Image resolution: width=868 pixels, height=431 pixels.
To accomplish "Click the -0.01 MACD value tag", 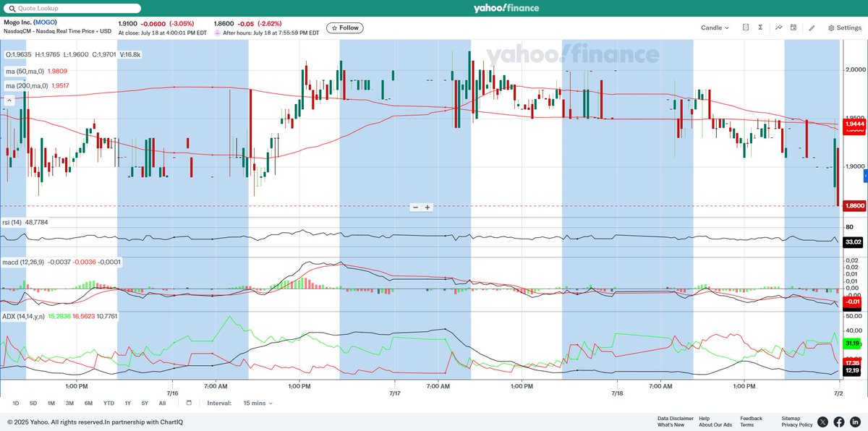I will click(x=854, y=302).
